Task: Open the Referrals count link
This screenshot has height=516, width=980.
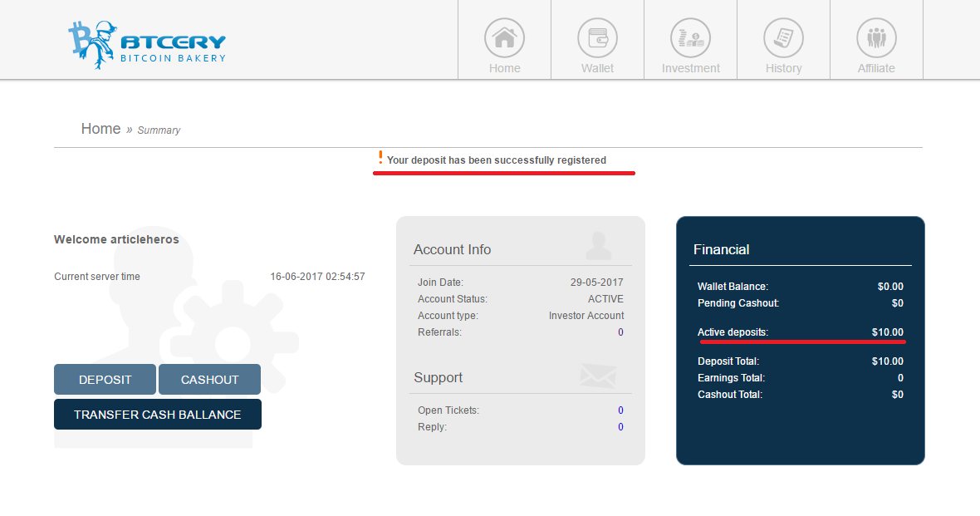Action: tap(620, 332)
